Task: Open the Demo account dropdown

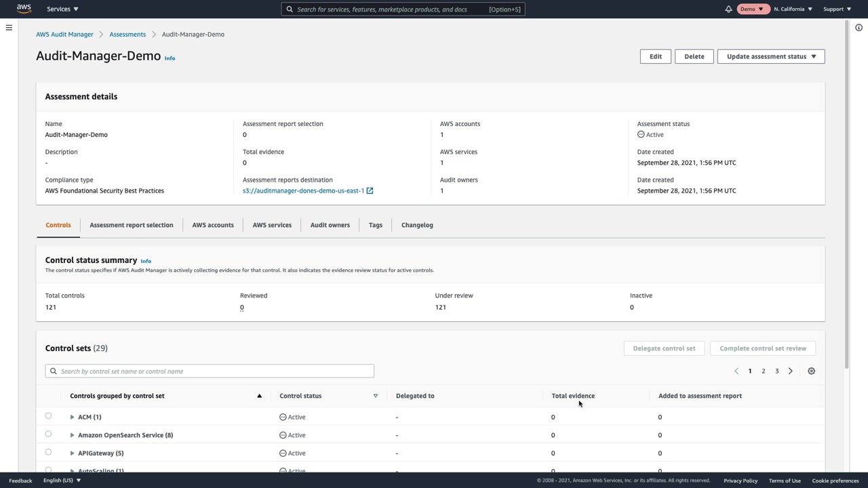Action: 751,9
